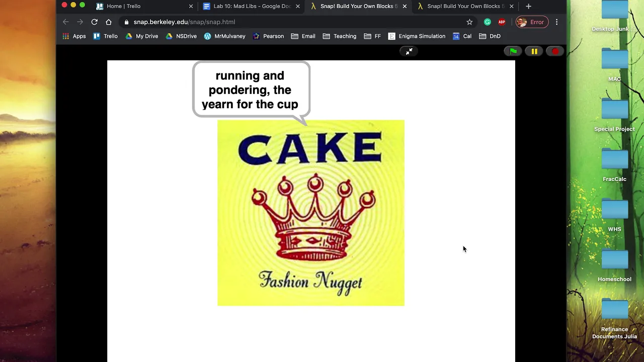Image resolution: width=644 pixels, height=362 pixels.
Task: Select the WHS desktop folder
Action: 614,216
